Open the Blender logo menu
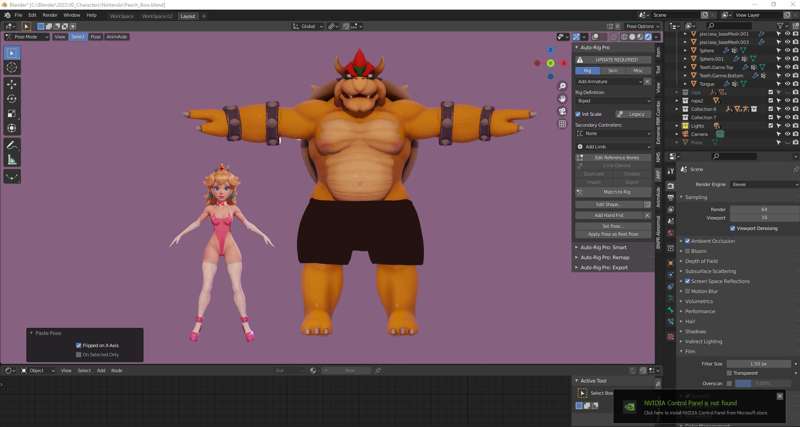Viewport: 800px width, 427px height. tap(7, 16)
